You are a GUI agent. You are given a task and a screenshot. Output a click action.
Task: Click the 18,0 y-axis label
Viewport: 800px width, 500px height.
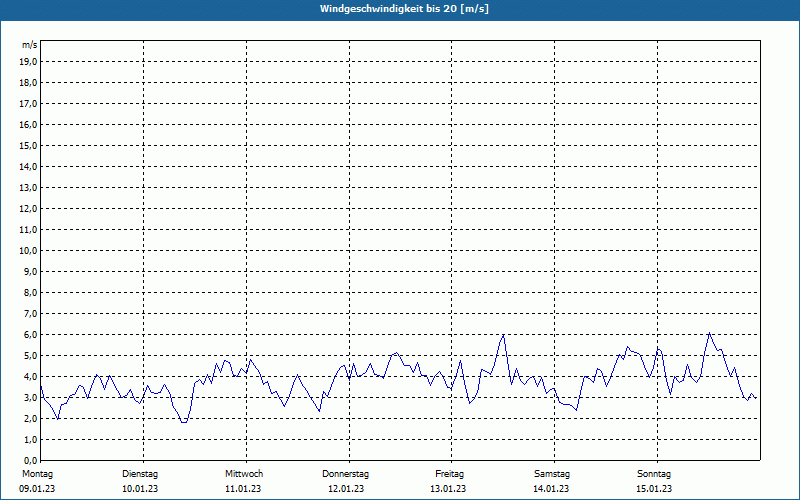click(28, 83)
